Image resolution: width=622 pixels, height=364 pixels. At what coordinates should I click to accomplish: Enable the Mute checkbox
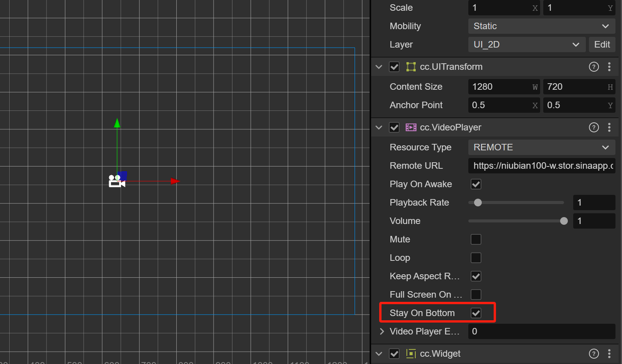(476, 239)
